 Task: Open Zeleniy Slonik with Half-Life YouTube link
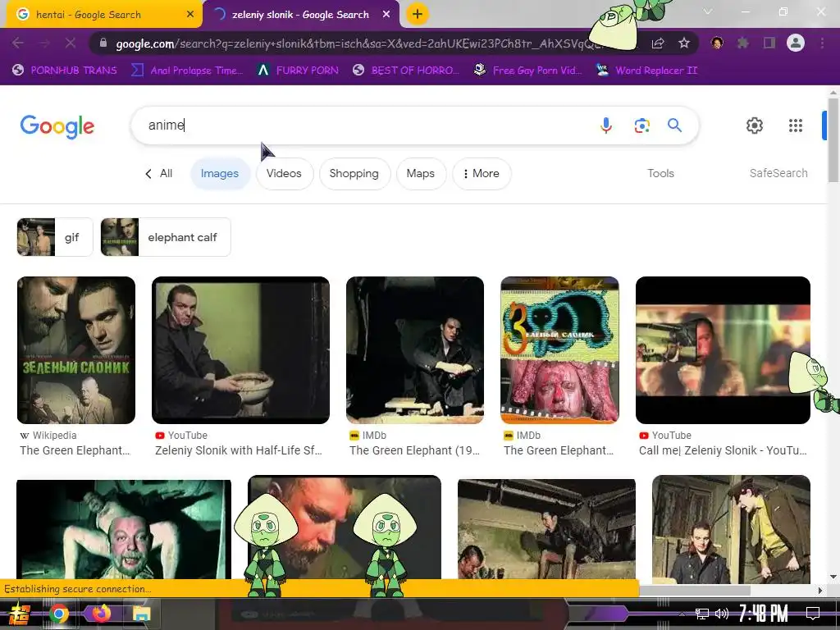pyautogui.click(x=239, y=450)
